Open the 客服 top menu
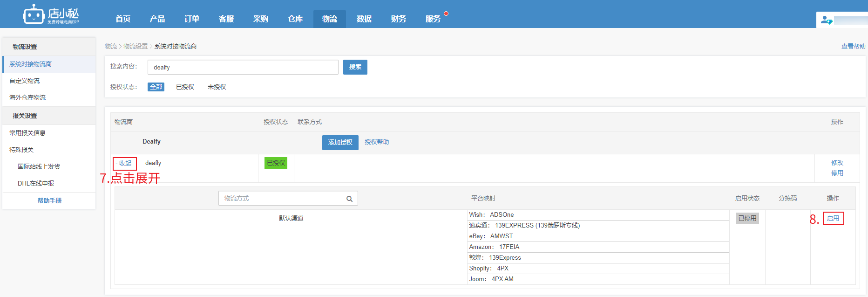 226,19
